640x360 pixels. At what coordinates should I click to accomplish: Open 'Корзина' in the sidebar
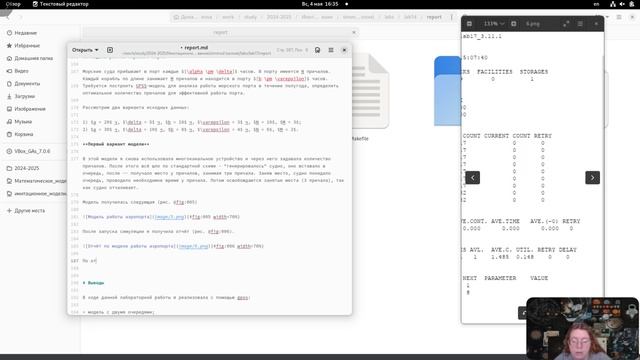24,134
